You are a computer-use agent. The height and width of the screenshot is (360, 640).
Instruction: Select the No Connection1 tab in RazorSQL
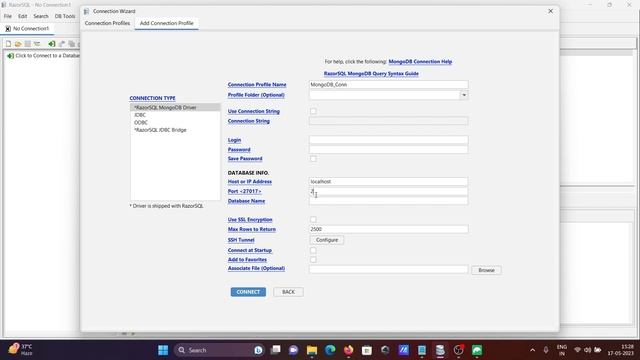[x=27, y=29]
